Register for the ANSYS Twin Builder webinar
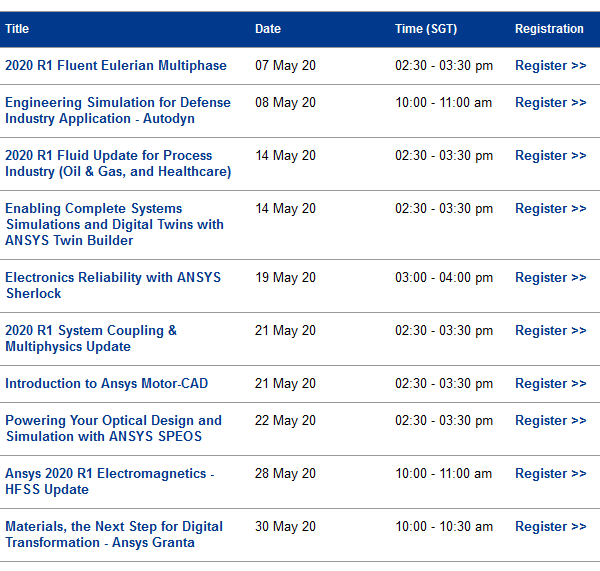The height and width of the screenshot is (571, 600). pos(550,209)
